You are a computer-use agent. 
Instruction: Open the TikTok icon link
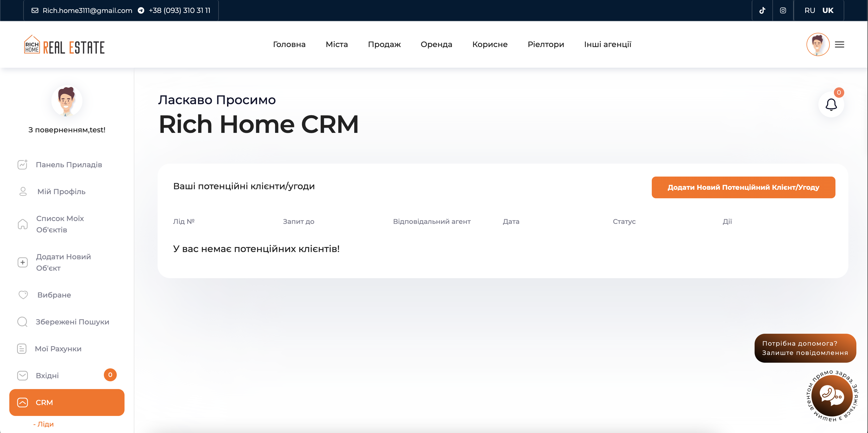[x=762, y=10]
